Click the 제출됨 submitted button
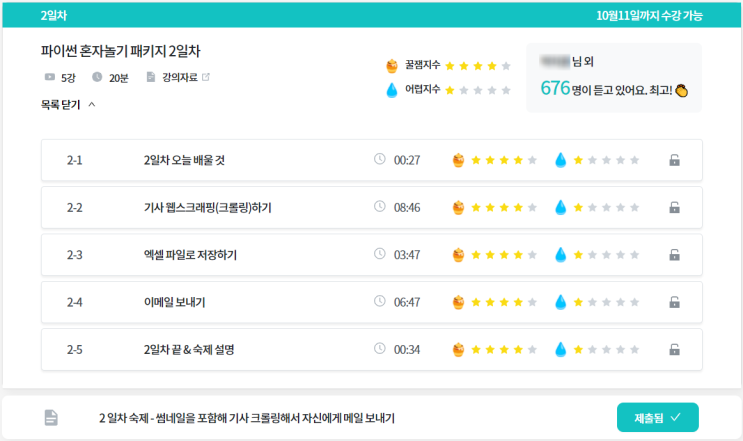The height and width of the screenshot is (441, 743). 658,417
